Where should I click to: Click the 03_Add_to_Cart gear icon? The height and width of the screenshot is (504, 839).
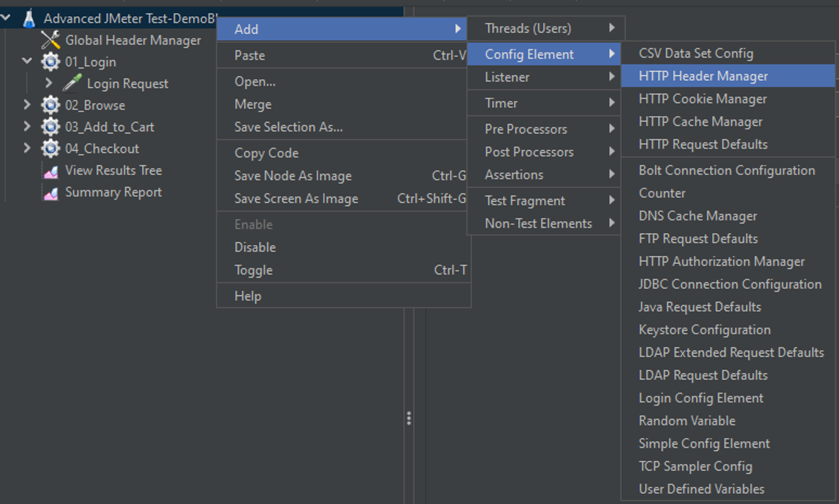click(50, 127)
